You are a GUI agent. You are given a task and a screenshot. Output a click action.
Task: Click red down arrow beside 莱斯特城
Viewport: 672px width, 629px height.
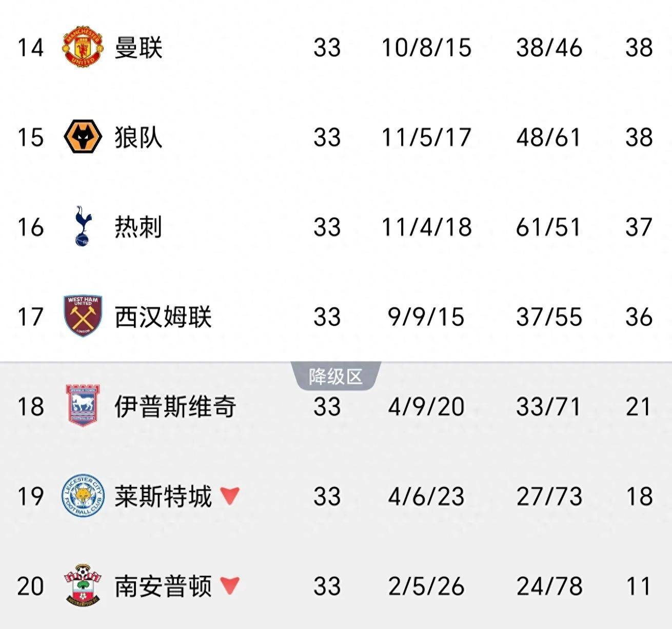(x=229, y=496)
